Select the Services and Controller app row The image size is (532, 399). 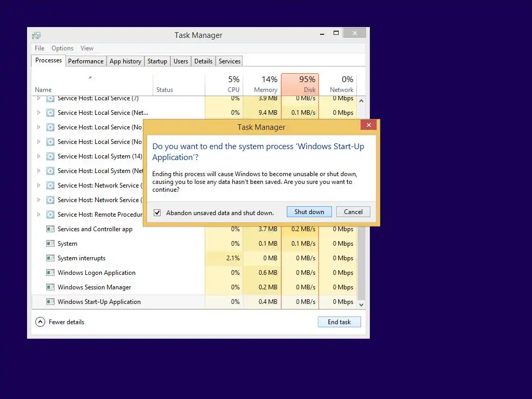pos(194,229)
